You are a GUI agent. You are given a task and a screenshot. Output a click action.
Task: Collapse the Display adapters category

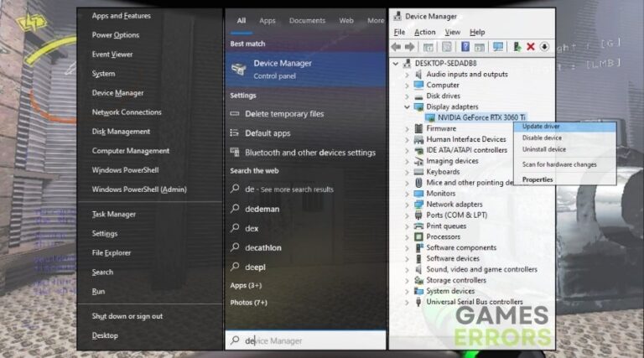(407, 106)
